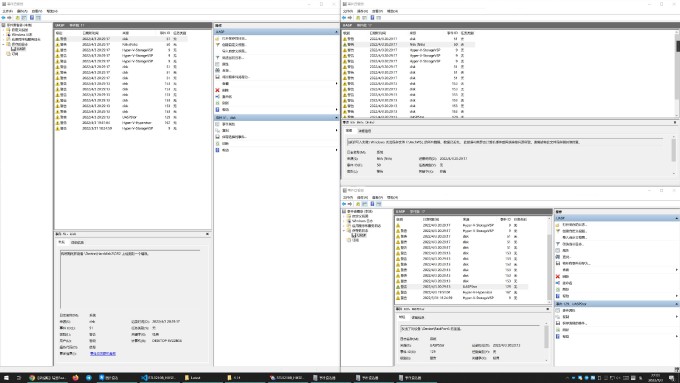Click Back arrow in top-right window toolbar

344,18
